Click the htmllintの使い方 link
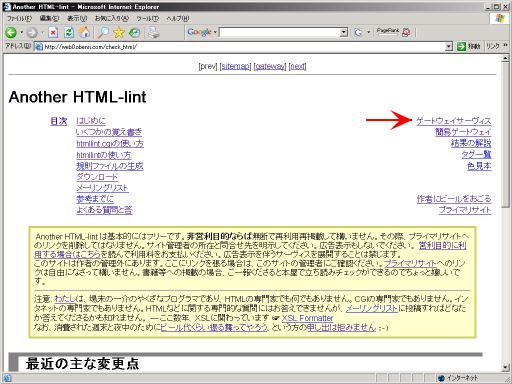Viewport: 512px width, 384px height. pyautogui.click(x=104, y=155)
